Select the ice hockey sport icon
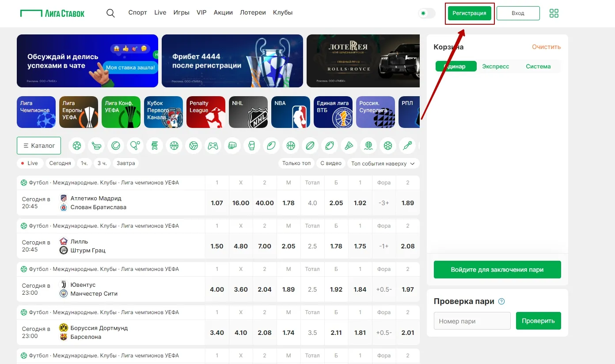Image resolution: width=615 pixels, height=364 pixels. pyautogui.click(x=96, y=145)
